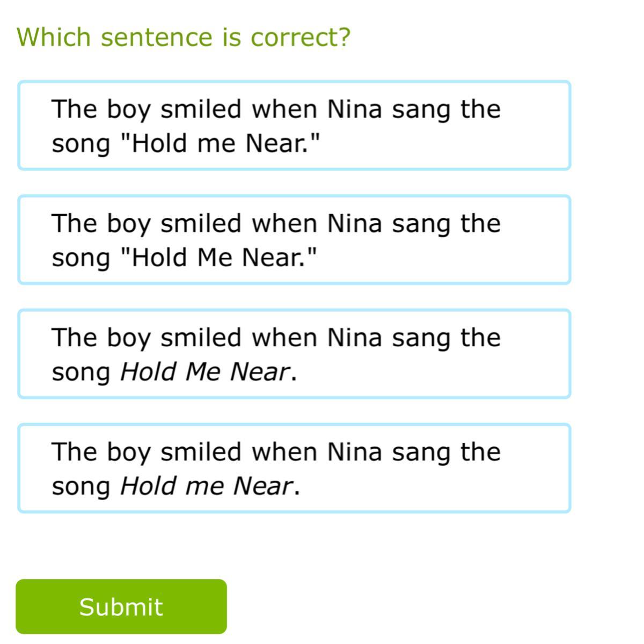Choose the third option from the top

[294, 354]
